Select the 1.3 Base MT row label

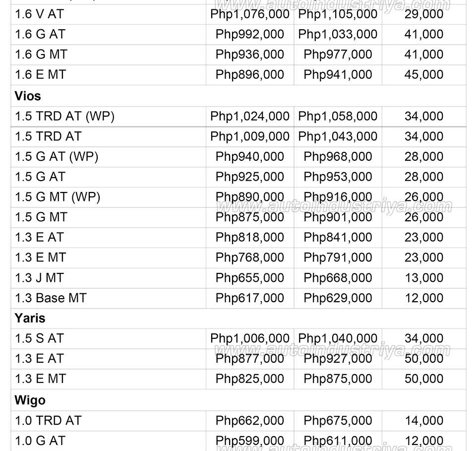[x=51, y=298]
